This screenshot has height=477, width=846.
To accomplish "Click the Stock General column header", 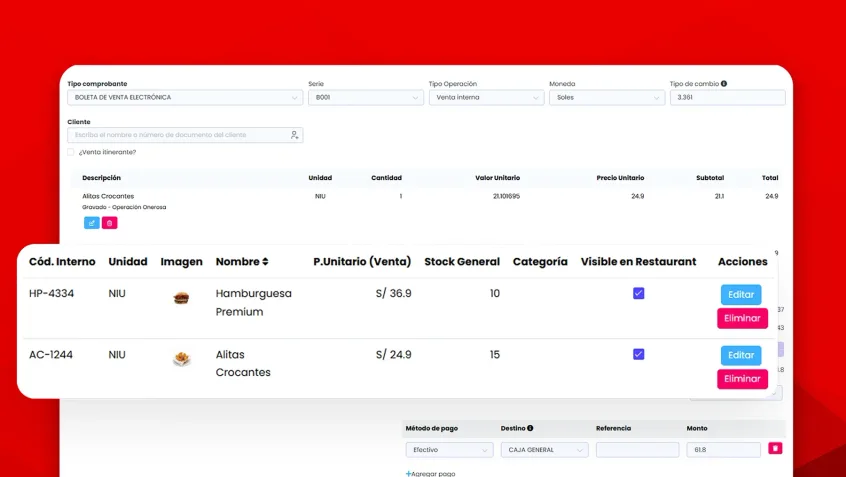I will click(x=462, y=262).
